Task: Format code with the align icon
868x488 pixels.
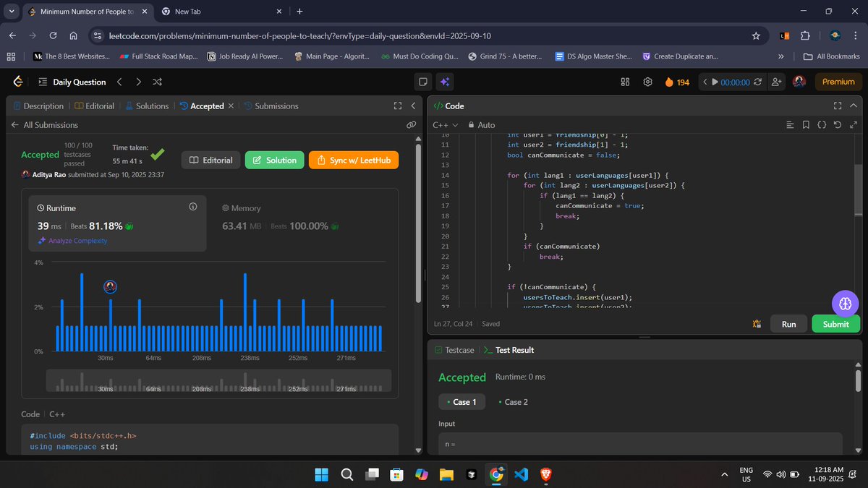Action: [x=790, y=125]
